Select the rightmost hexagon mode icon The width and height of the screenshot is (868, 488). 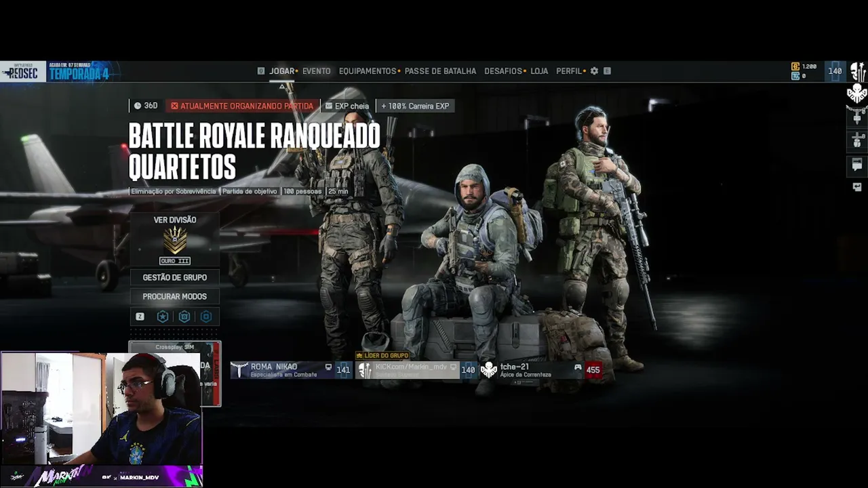click(206, 317)
